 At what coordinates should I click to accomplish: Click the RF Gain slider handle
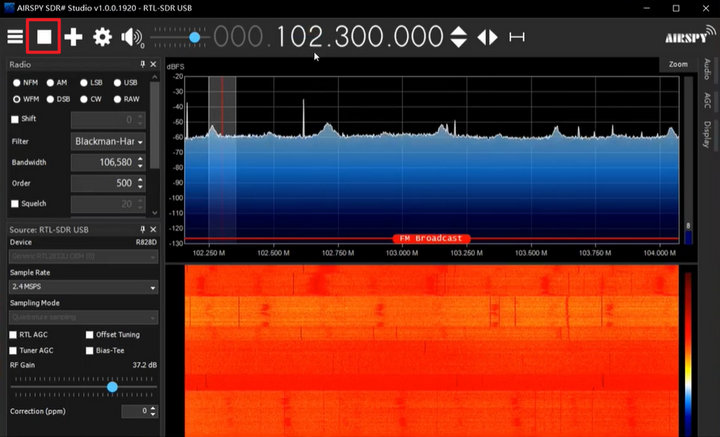click(112, 386)
